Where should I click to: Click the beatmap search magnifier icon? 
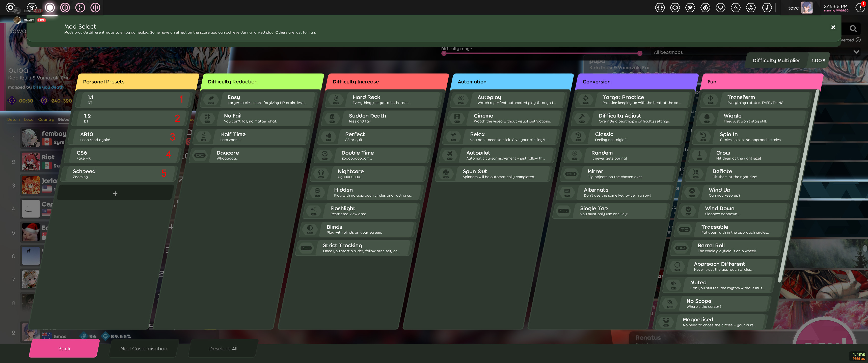[x=853, y=29]
